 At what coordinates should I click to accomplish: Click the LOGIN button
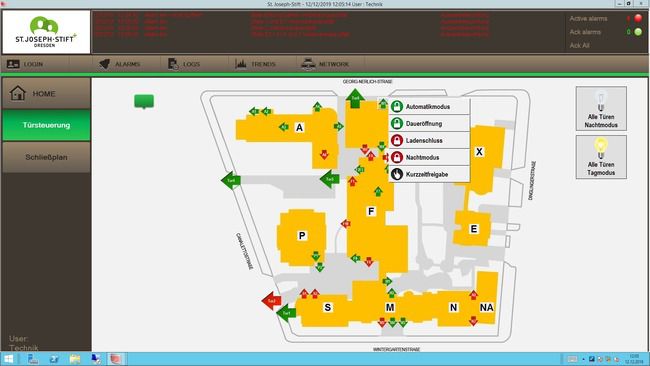[x=26, y=64]
